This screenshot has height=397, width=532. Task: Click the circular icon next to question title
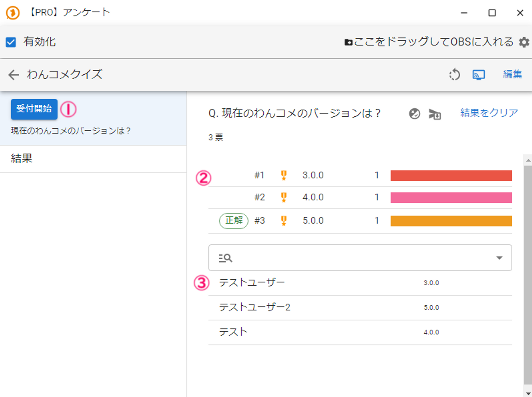coord(414,114)
